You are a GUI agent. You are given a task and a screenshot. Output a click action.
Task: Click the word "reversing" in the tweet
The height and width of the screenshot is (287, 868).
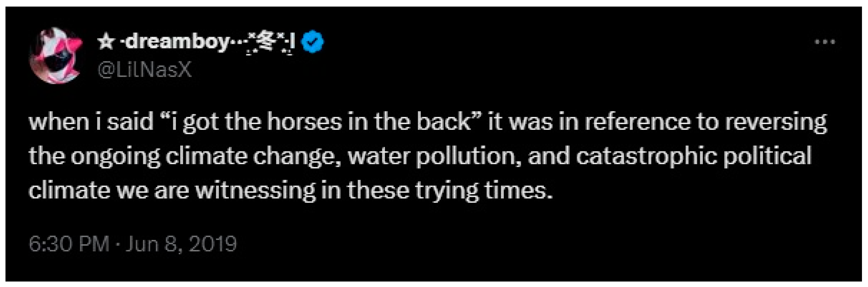[776, 122]
